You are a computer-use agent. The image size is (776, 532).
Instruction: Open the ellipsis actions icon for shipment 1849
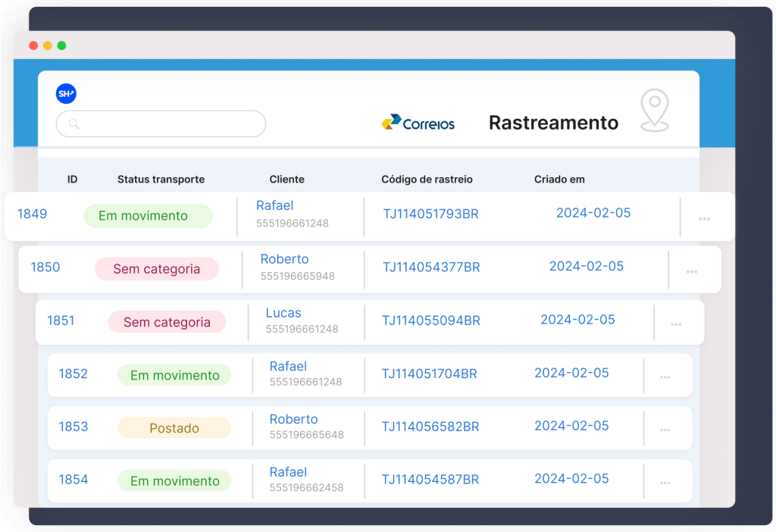pyautogui.click(x=705, y=217)
